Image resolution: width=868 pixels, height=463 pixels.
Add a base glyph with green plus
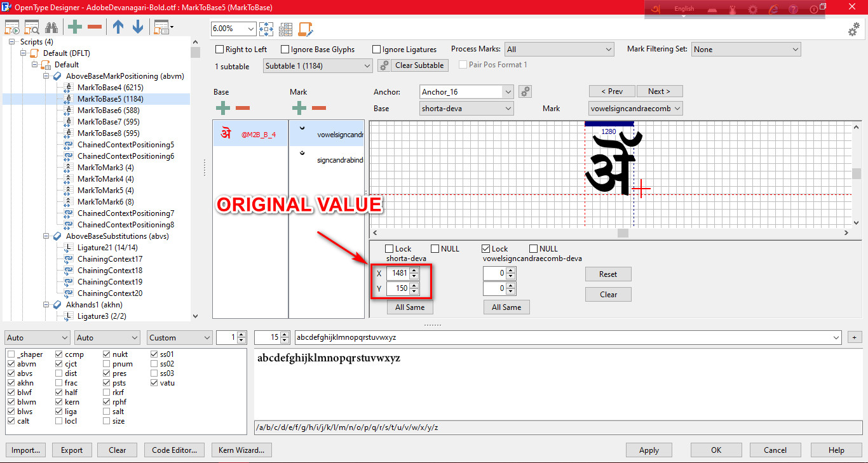point(222,109)
